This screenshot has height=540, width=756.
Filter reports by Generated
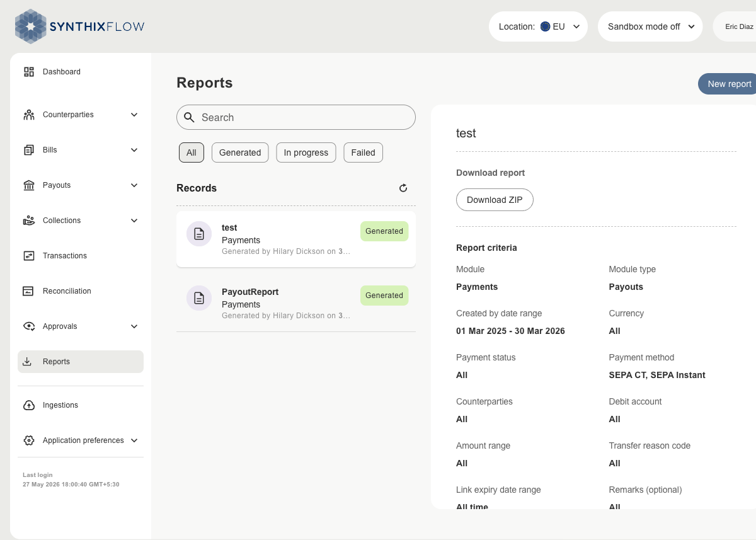pyautogui.click(x=240, y=152)
